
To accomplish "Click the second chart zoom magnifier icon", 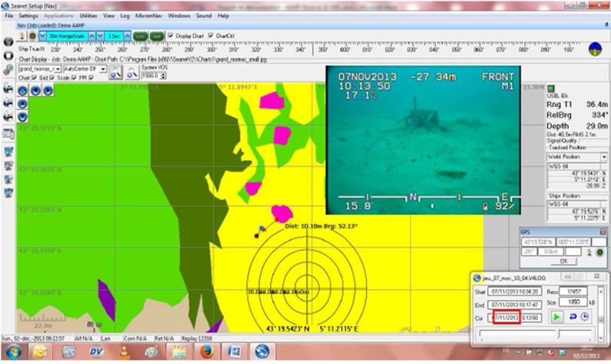I will click(132, 72).
